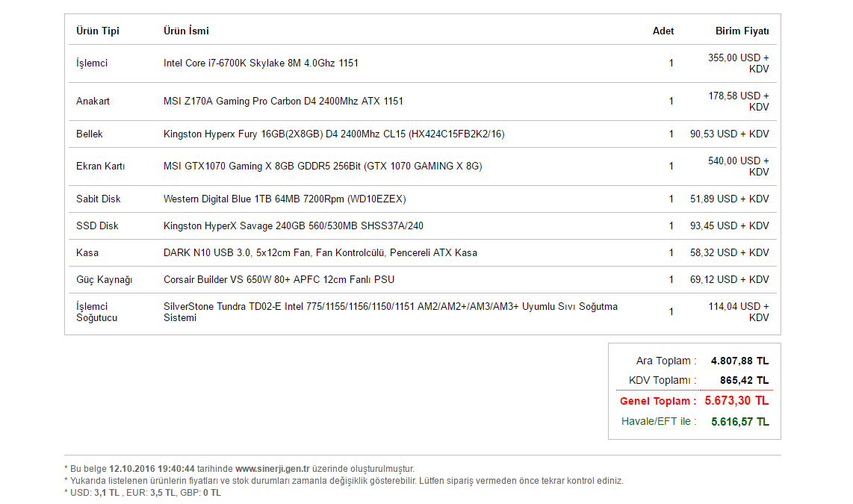Viewport: 853px width, 504px height.
Task: Click the 'Ara Toplam :' label
Action: coord(666,361)
